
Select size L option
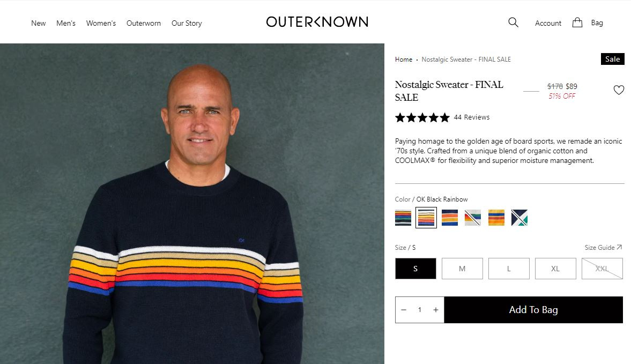(x=509, y=269)
